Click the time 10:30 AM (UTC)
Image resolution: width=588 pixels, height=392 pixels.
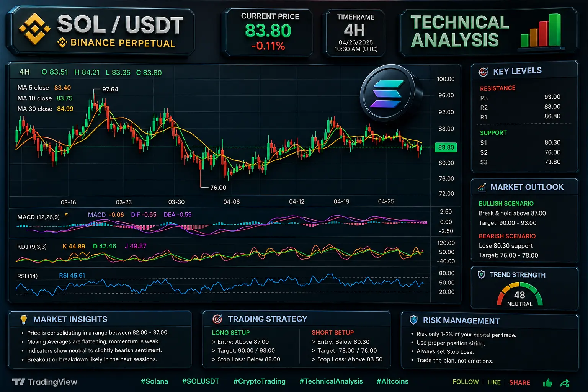pyautogui.click(x=356, y=49)
